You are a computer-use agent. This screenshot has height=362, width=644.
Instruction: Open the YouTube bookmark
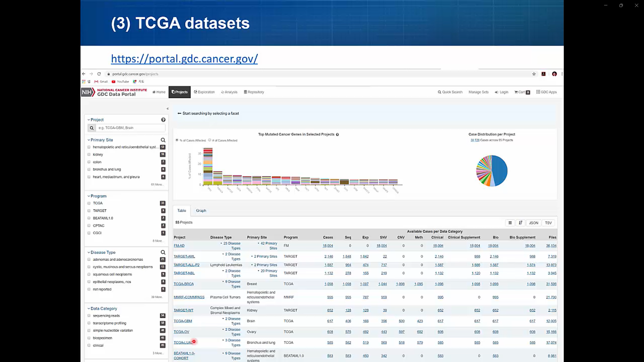tap(120, 82)
